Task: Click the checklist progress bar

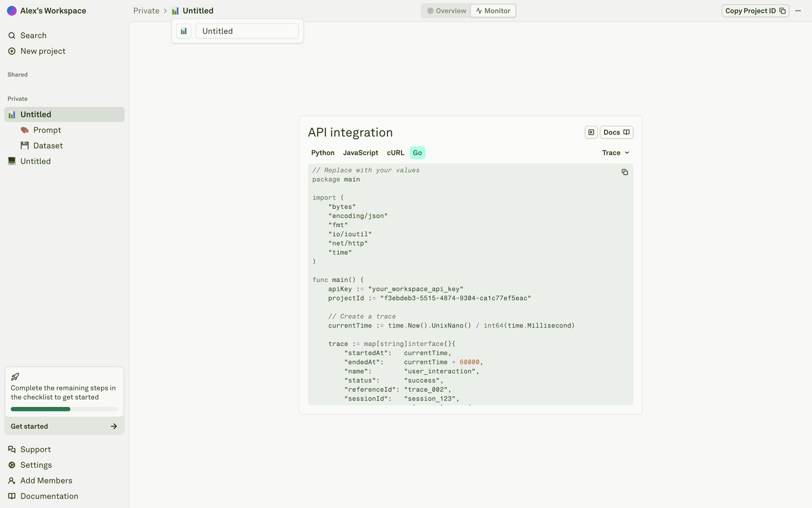Action: (x=64, y=409)
